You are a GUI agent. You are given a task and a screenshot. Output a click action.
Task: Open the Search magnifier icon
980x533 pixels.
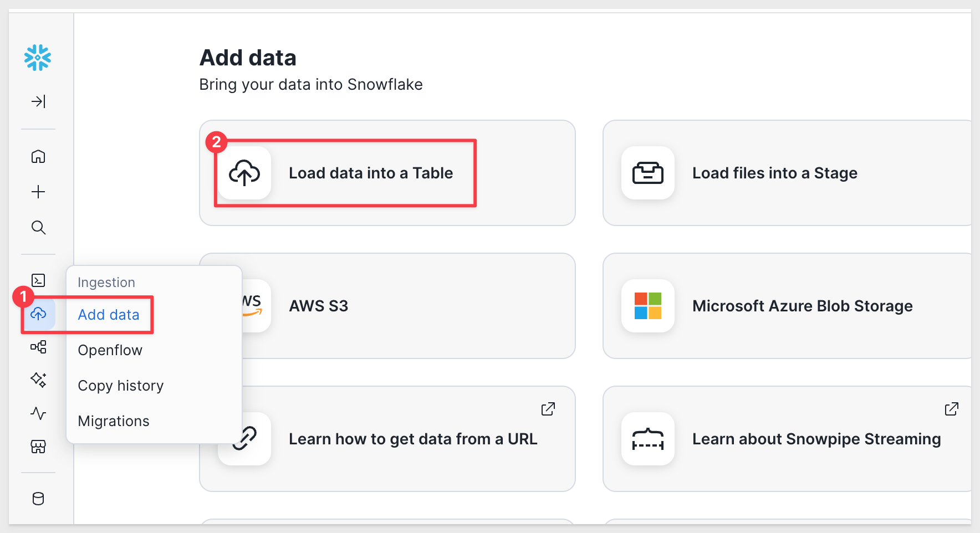(38, 227)
